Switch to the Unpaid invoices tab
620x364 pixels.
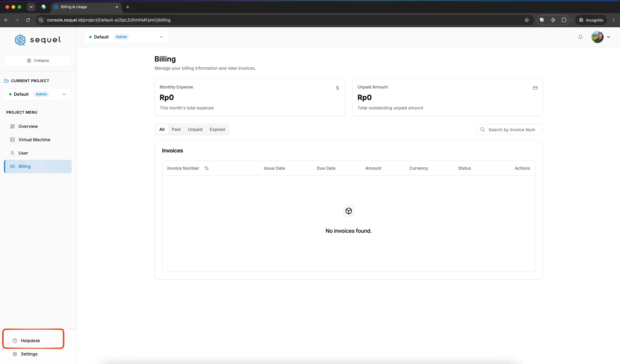coord(195,129)
